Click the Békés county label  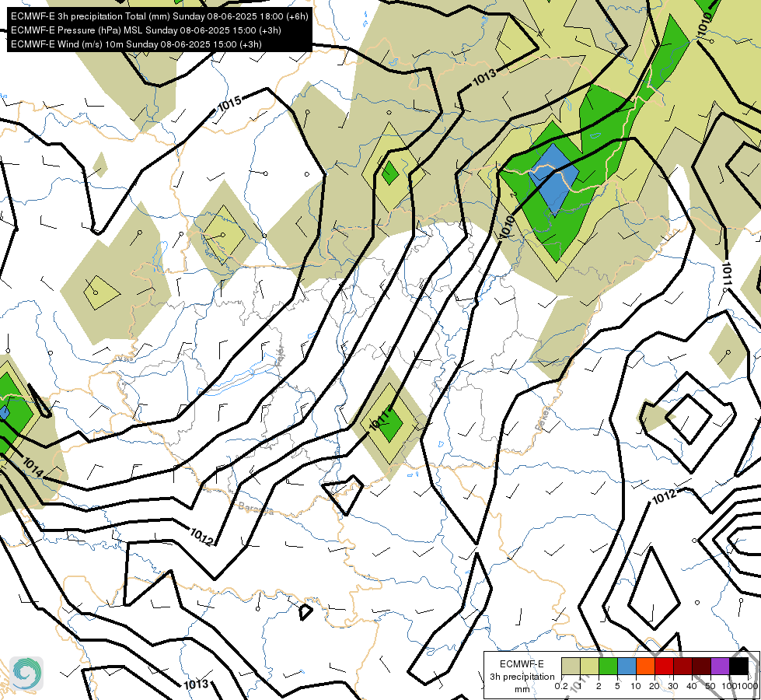click(543, 418)
